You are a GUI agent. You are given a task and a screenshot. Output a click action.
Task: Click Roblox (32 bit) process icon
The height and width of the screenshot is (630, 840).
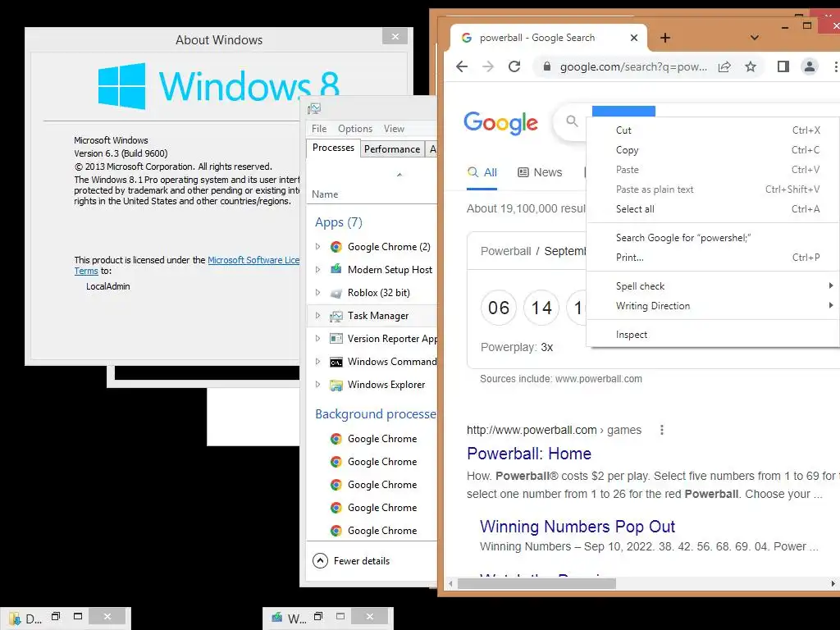click(336, 293)
